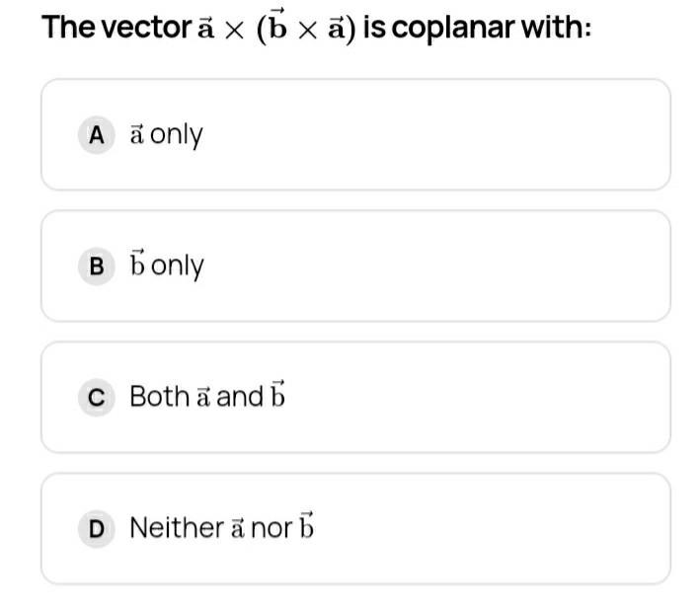Click the circular "A" letter badge

click(x=96, y=135)
